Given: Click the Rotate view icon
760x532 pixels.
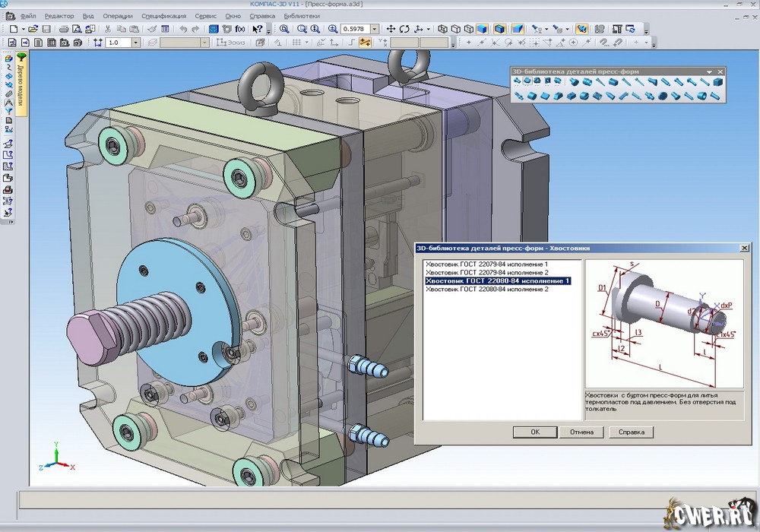Looking at the screenshot, I should coord(404,29).
